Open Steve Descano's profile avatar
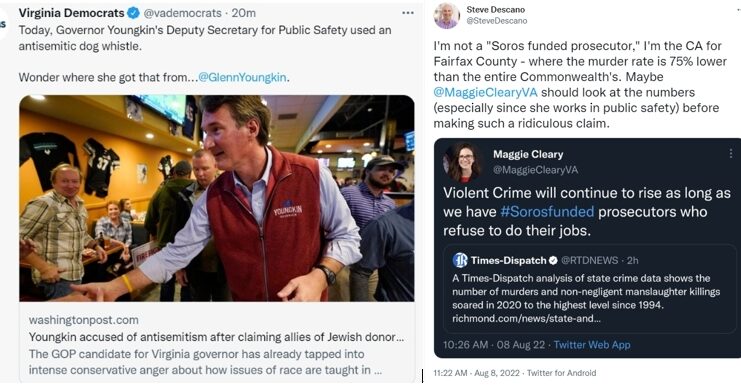 pos(446,16)
